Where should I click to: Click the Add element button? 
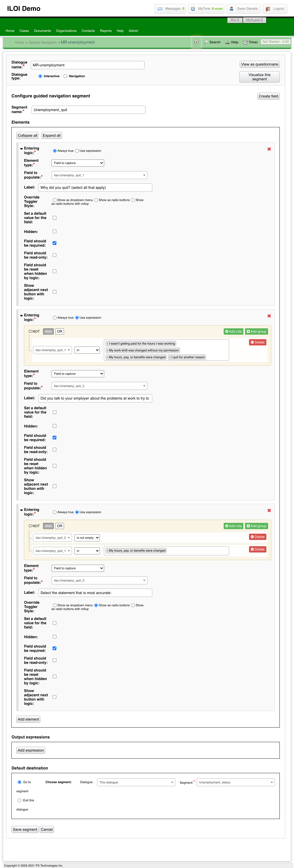click(x=28, y=719)
